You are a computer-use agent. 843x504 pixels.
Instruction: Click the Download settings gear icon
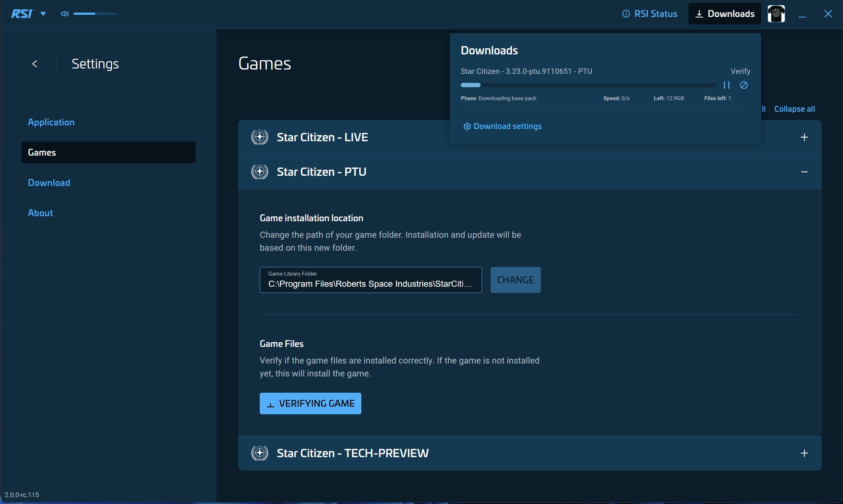[x=467, y=126]
